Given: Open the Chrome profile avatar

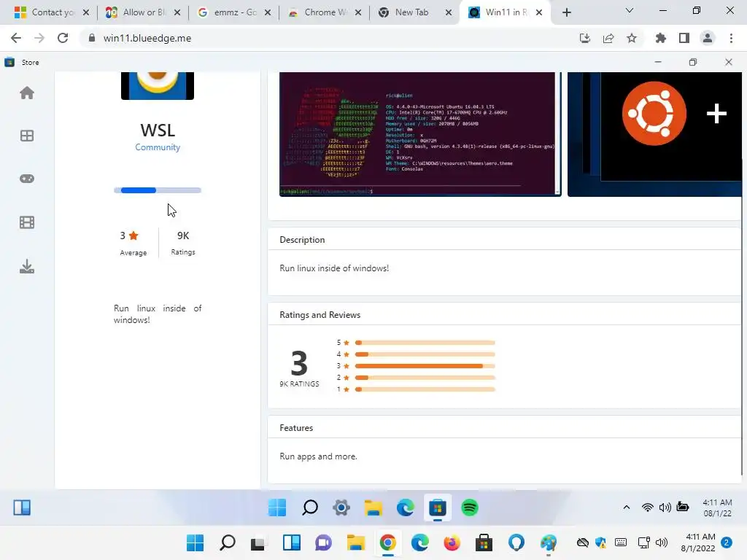Looking at the screenshot, I should point(708,38).
